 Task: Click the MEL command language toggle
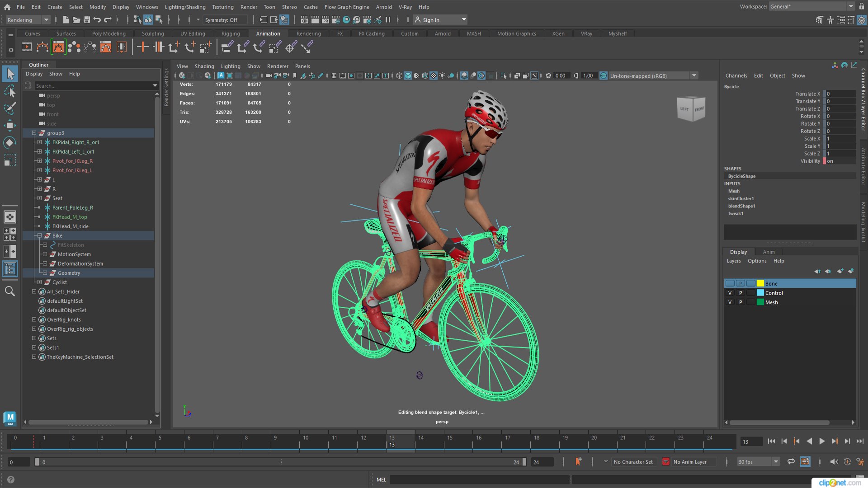coord(381,480)
